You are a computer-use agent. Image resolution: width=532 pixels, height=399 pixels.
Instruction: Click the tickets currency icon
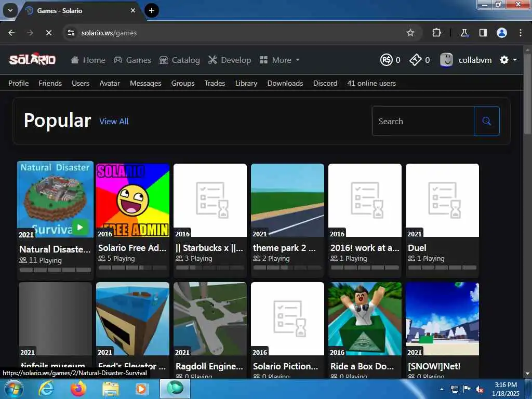[415, 60]
